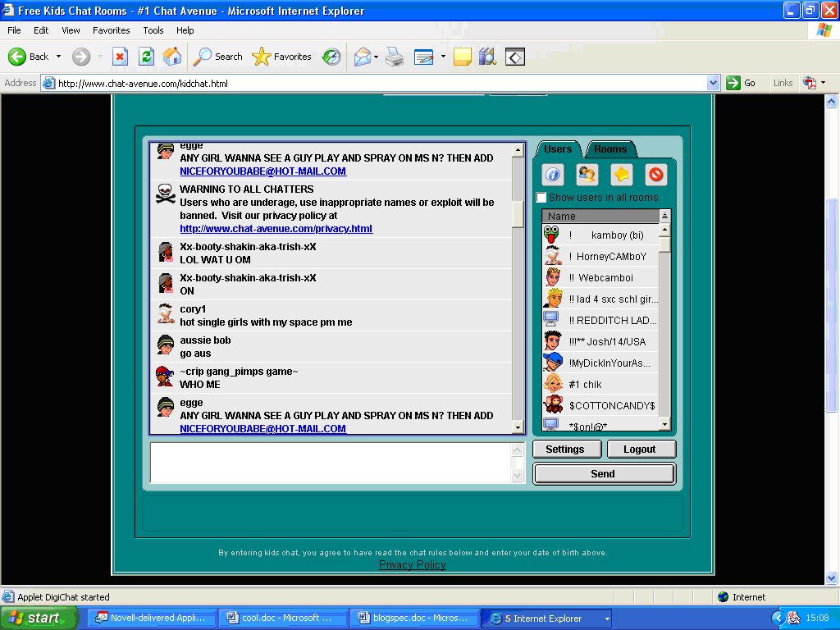Go to the Home page icon
The height and width of the screenshot is (630, 840).
coord(172,57)
